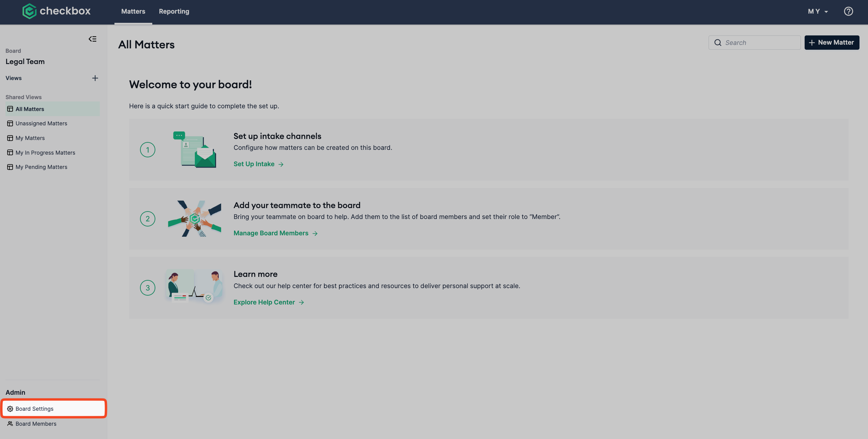Image resolution: width=868 pixels, height=439 pixels.
Task: Select the Matters tab
Action: [x=133, y=11]
